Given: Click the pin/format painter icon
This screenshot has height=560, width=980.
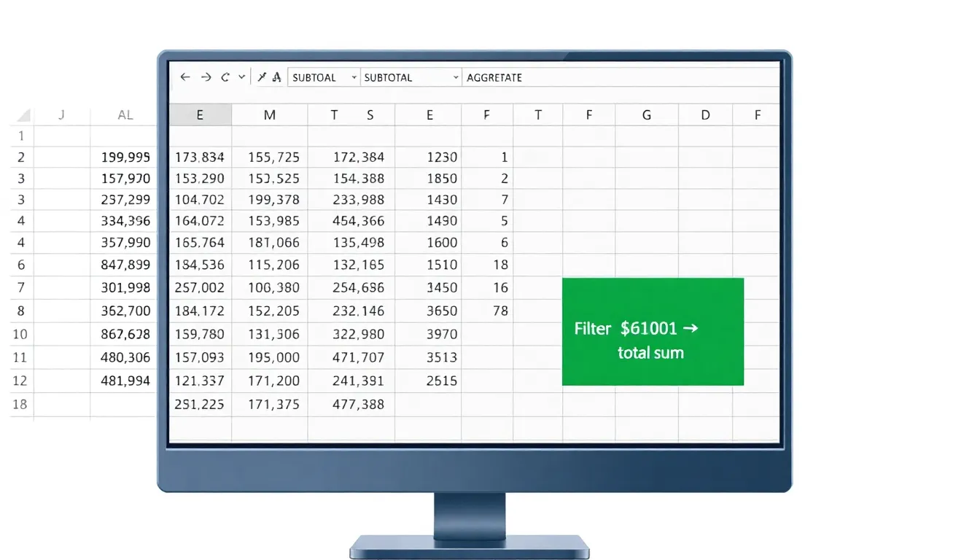Looking at the screenshot, I should click(x=262, y=77).
